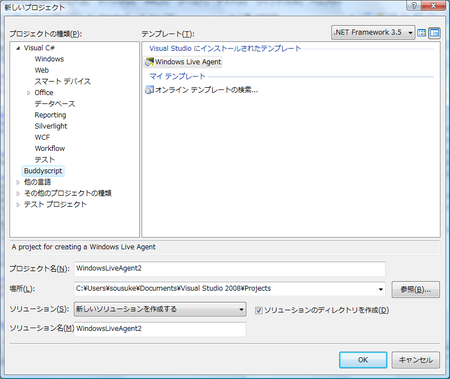Viewport: 450px width, 379px height.
Task: Expand the 他の言語 tree node
Action: 18,182
